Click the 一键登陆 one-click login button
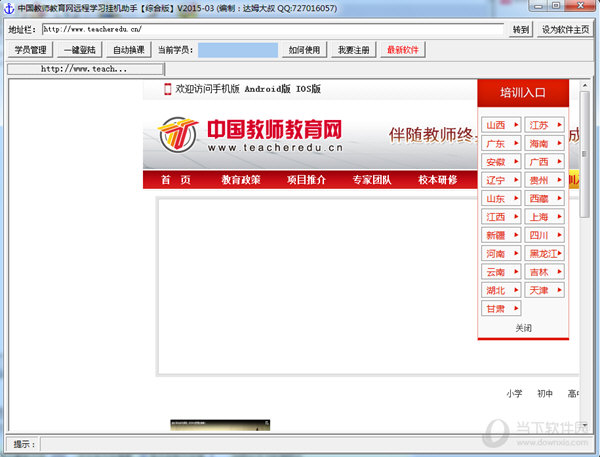Screen dimensions: 600x457 (80, 50)
